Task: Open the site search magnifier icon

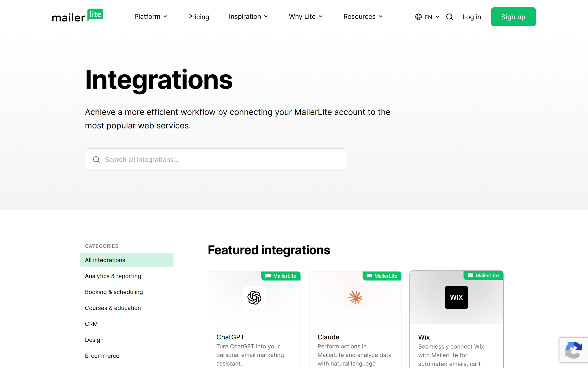Action: [449, 17]
